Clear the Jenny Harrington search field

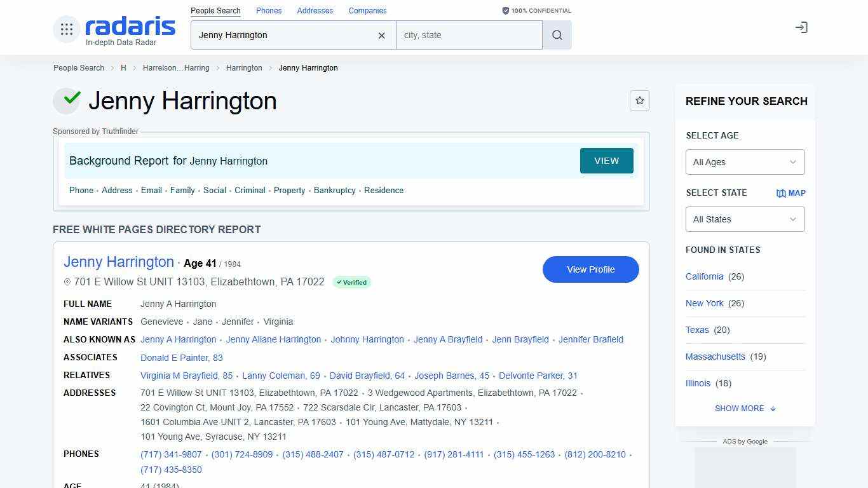381,36
